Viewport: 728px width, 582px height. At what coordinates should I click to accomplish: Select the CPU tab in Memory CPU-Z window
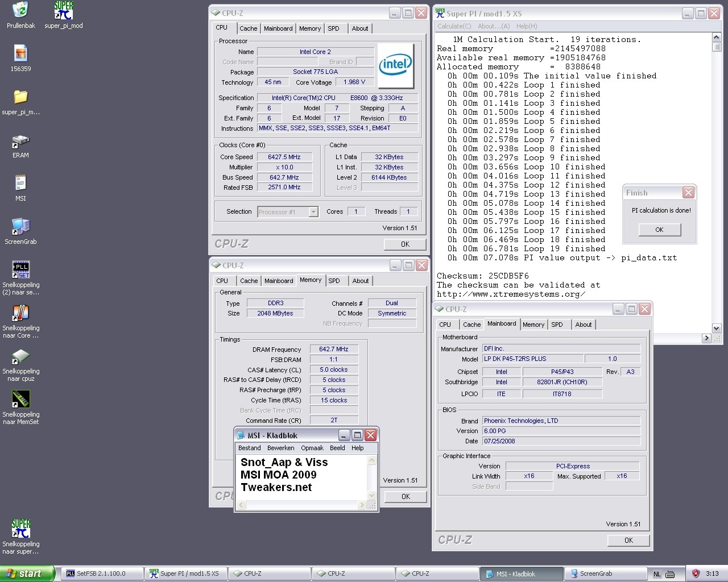click(222, 281)
